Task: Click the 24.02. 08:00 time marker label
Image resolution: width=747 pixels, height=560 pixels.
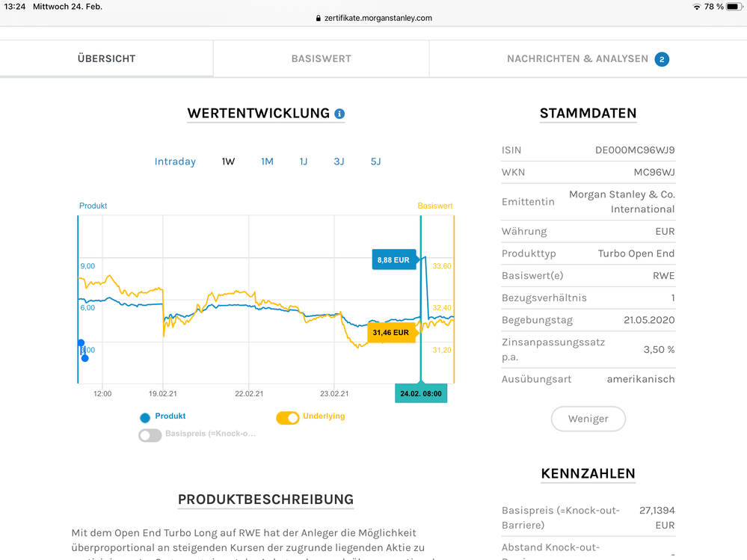Action: tap(421, 393)
